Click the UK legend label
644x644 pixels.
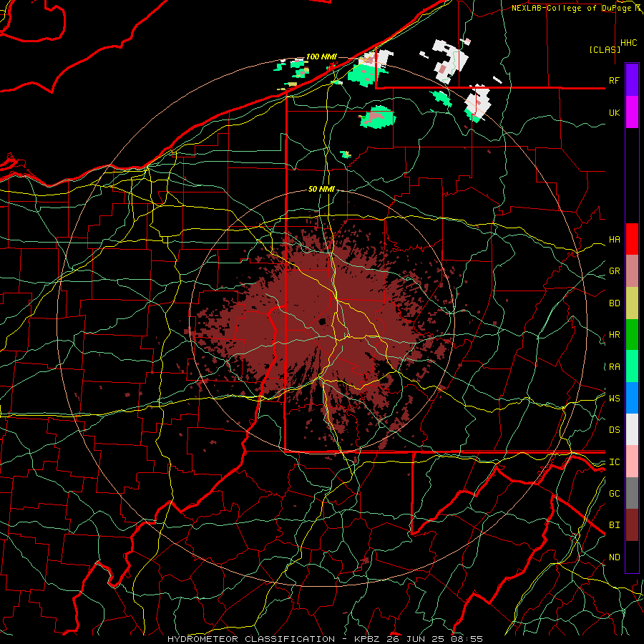click(614, 112)
